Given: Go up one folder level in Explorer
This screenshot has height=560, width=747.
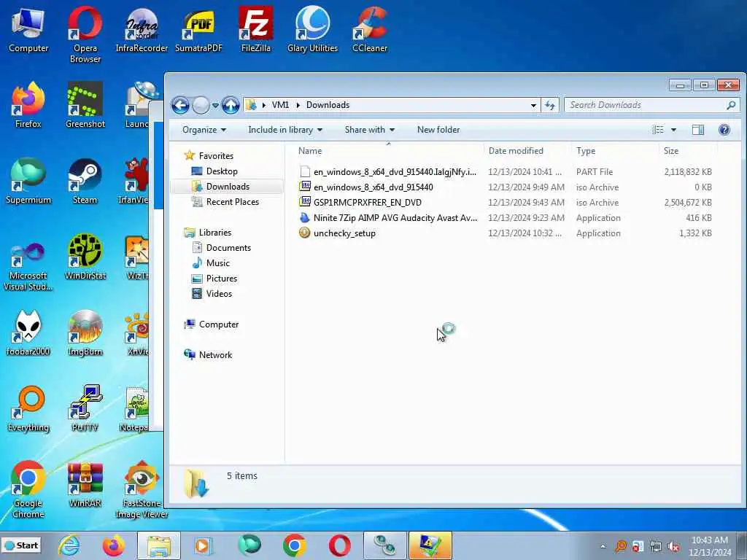Looking at the screenshot, I should (231, 105).
